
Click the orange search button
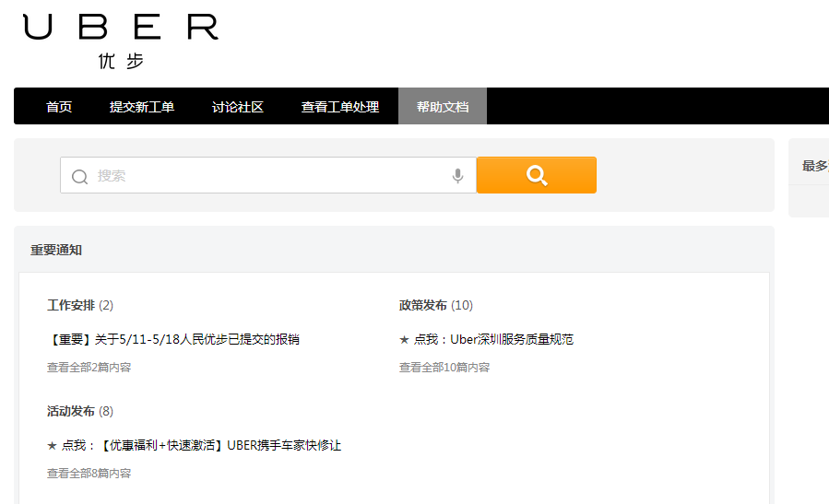pyautogui.click(x=537, y=175)
